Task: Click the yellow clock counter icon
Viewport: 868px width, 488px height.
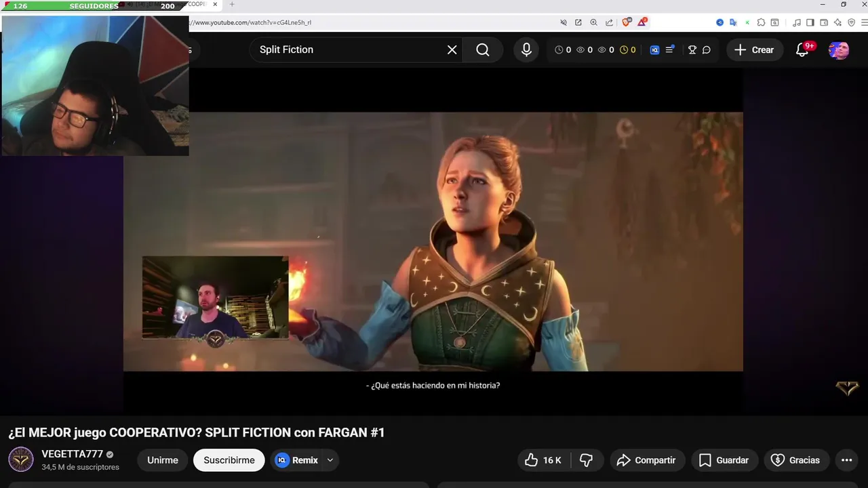Action: tap(624, 49)
